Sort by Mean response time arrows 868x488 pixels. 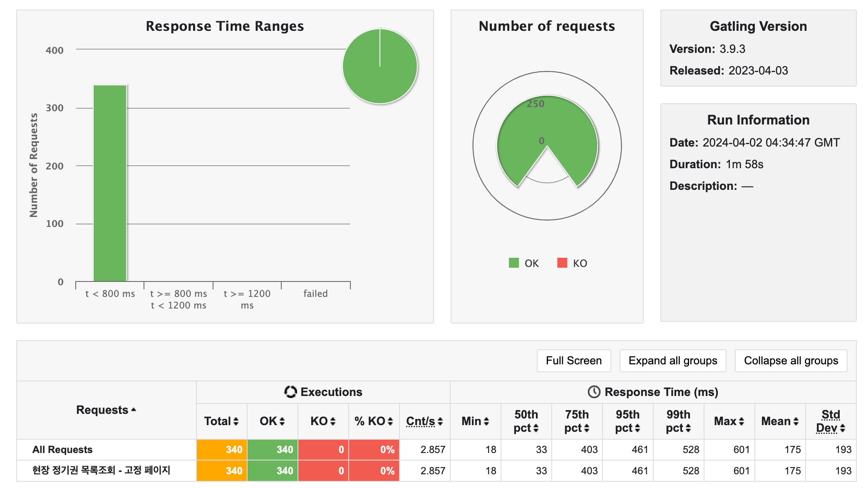pyautogui.click(x=796, y=421)
